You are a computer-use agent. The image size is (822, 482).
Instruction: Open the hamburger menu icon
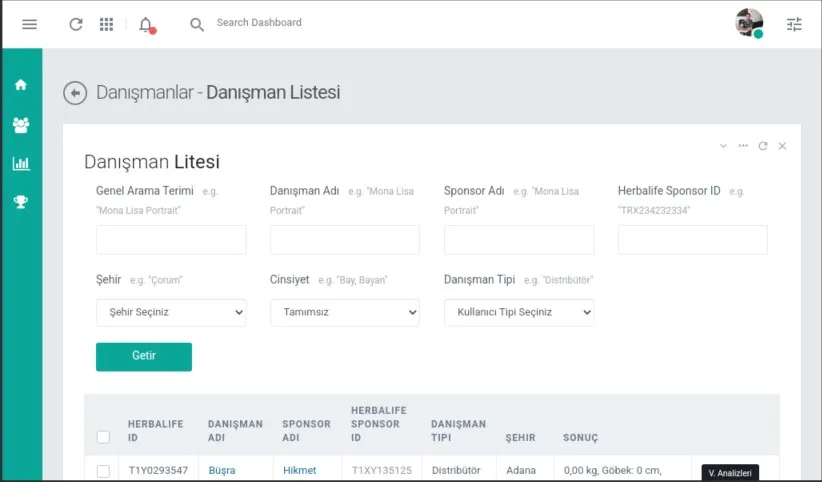pos(29,24)
